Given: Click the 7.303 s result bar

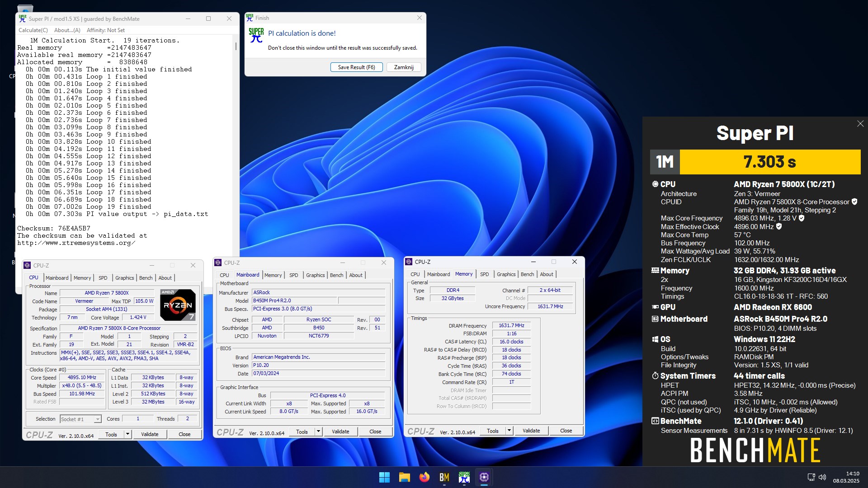Looking at the screenshot, I should (x=770, y=162).
